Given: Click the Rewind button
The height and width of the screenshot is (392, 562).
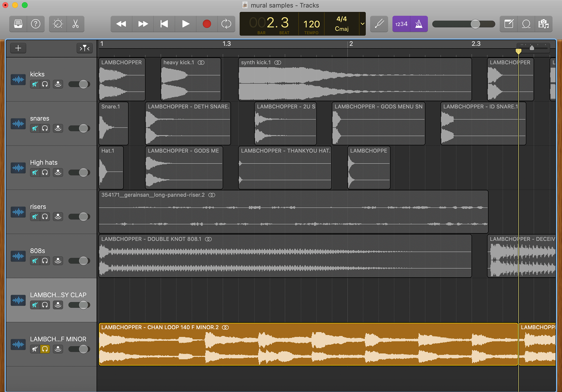Looking at the screenshot, I should [121, 24].
